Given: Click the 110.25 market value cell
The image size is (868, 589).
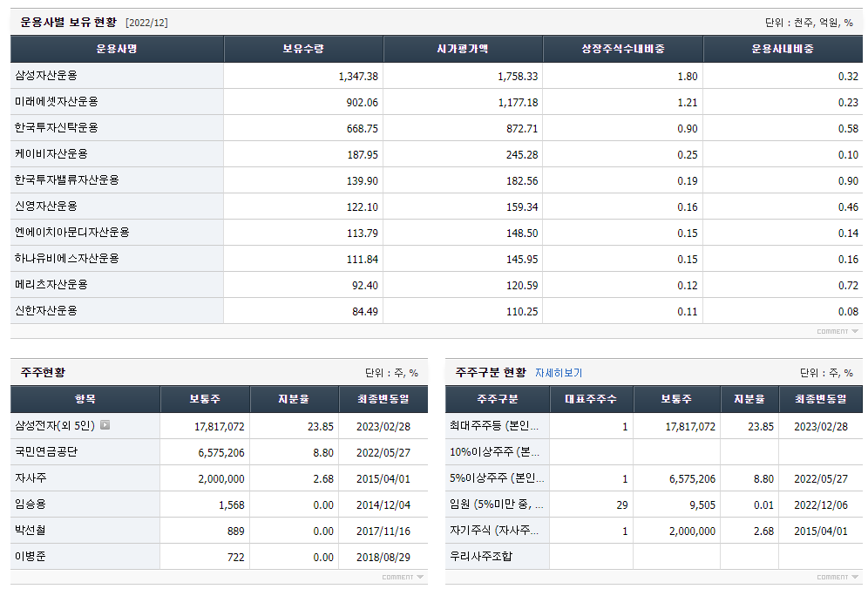Looking at the screenshot, I should pyautogui.click(x=522, y=312).
